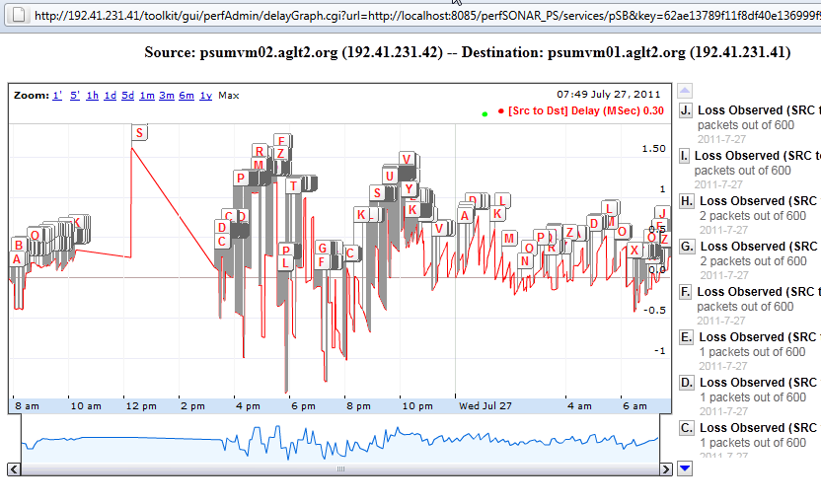Screen dimensions: 821x504
Task: Click the U annotation marker on the chart
Action: click(x=389, y=176)
